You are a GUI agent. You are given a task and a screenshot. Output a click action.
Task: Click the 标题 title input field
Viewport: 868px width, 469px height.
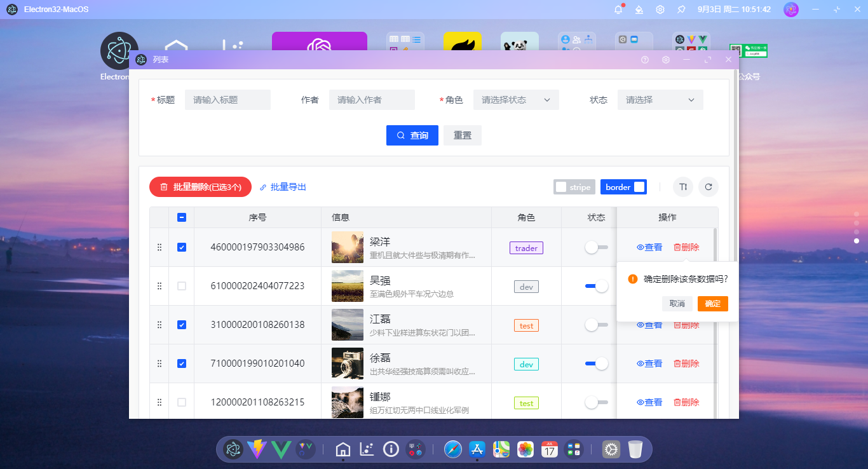pyautogui.click(x=227, y=99)
